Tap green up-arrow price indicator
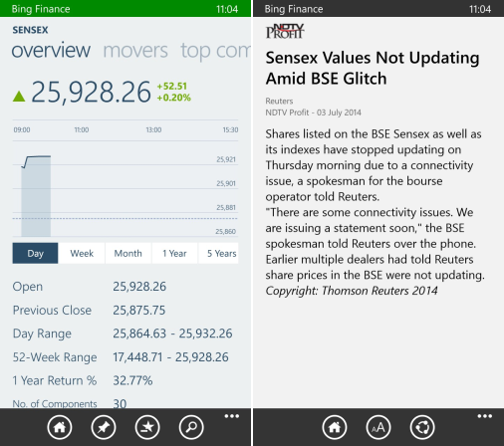 point(19,96)
